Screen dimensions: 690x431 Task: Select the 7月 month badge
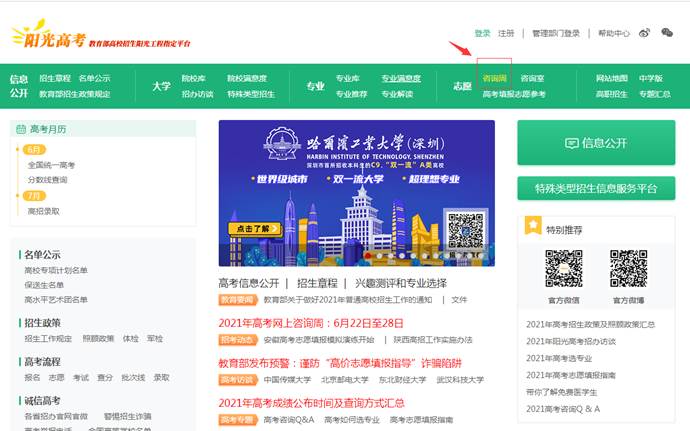click(x=34, y=195)
